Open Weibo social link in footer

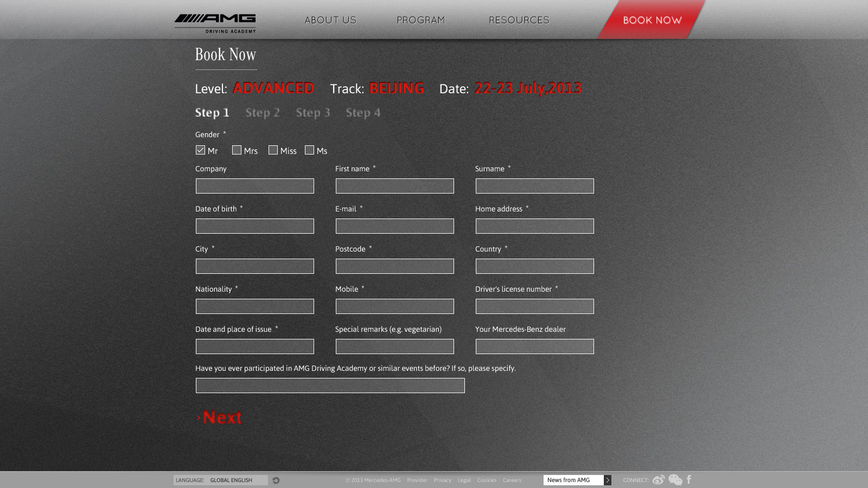pyautogui.click(x=659, y=480)
